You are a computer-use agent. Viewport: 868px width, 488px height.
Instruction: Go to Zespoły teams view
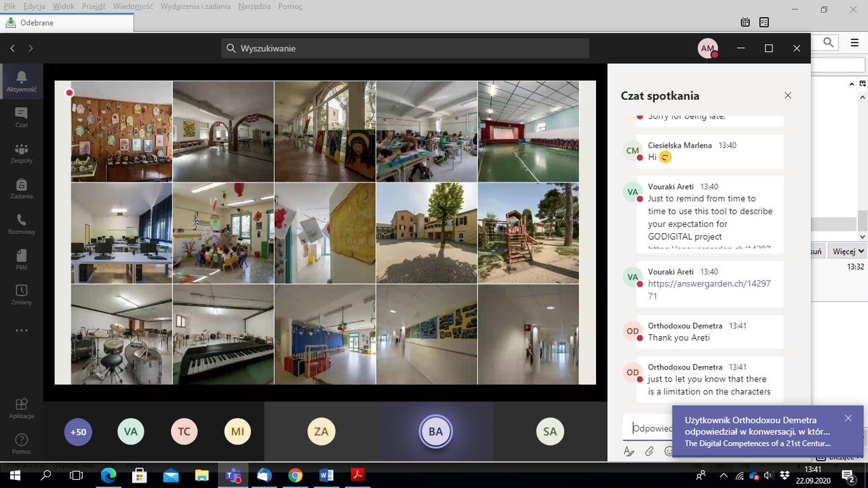(x=22, y=152)
